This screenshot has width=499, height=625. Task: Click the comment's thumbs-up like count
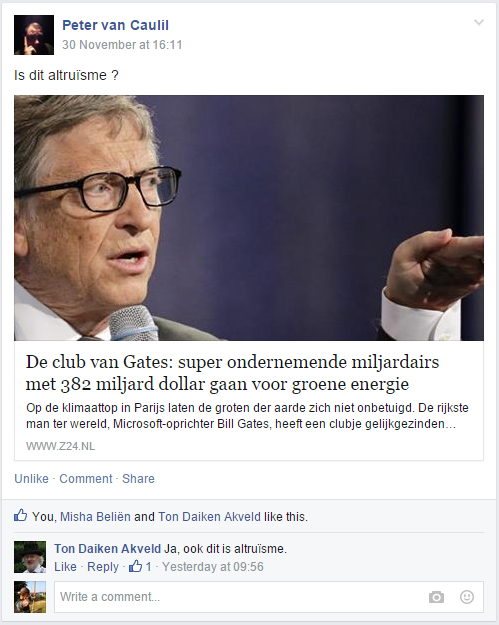(x=140, y=566)
